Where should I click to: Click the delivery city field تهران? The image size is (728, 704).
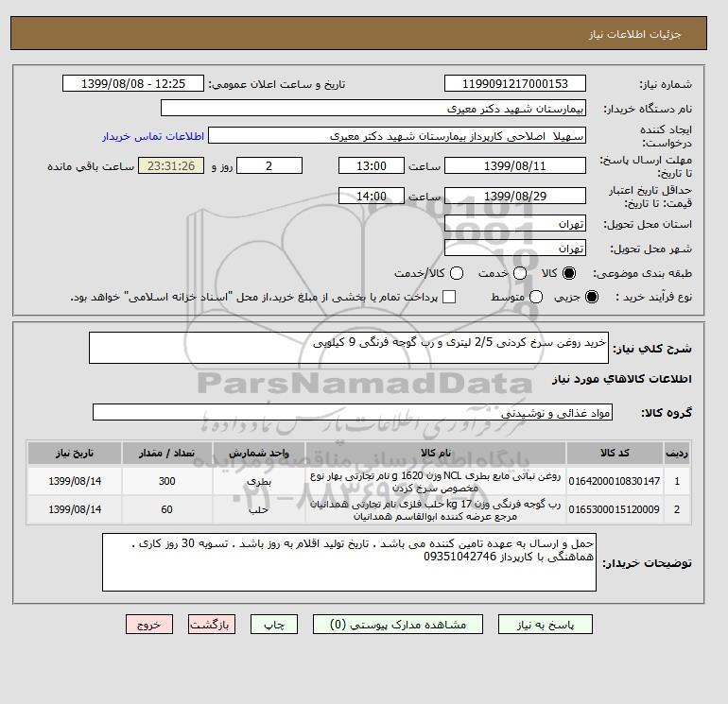point(515,249)
